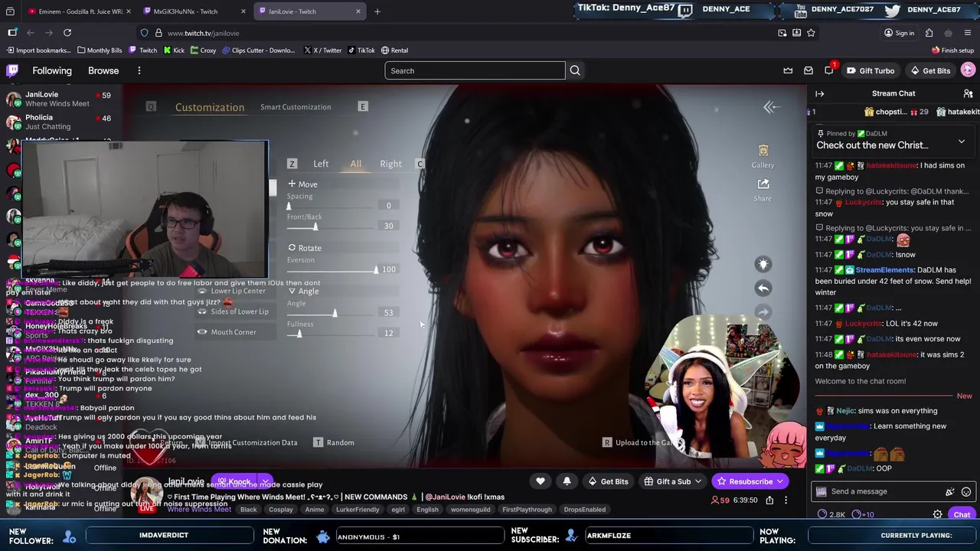Click Sign in browser button
The width and height of the screenshot is (980, 551).
point(899,33)
